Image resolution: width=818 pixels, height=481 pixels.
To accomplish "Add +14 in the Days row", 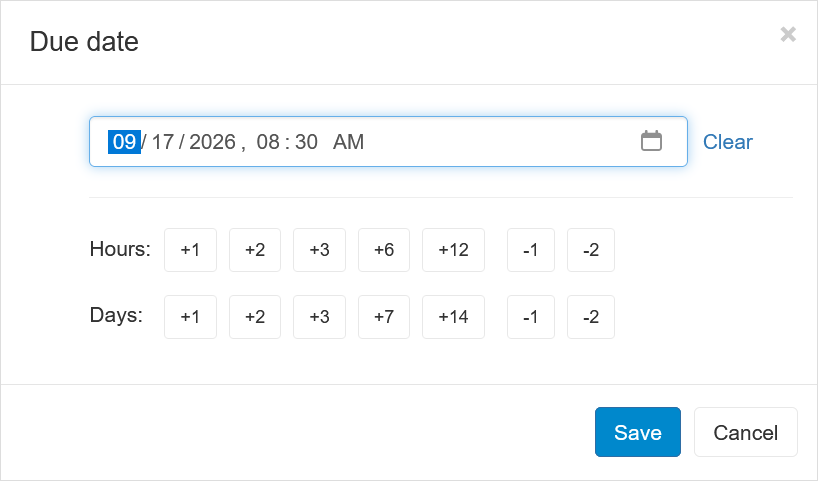I will click(453, 317).
